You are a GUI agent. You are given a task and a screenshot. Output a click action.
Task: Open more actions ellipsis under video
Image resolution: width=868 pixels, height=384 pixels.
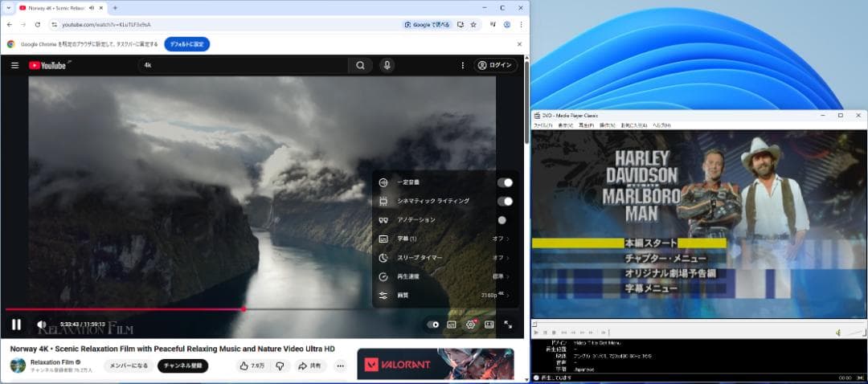point(341,366)
